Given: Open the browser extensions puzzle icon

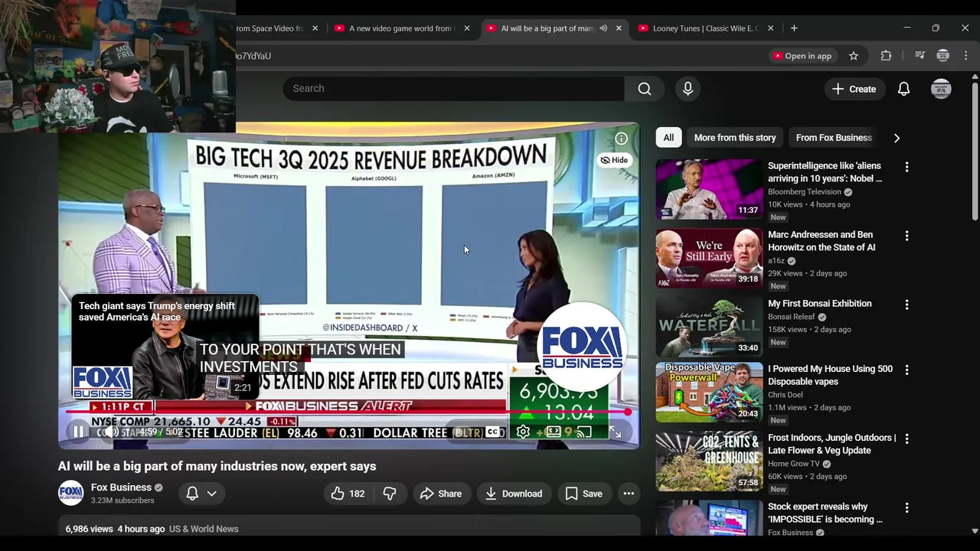Looking at the screenshot, I should [x=886, y=56].
